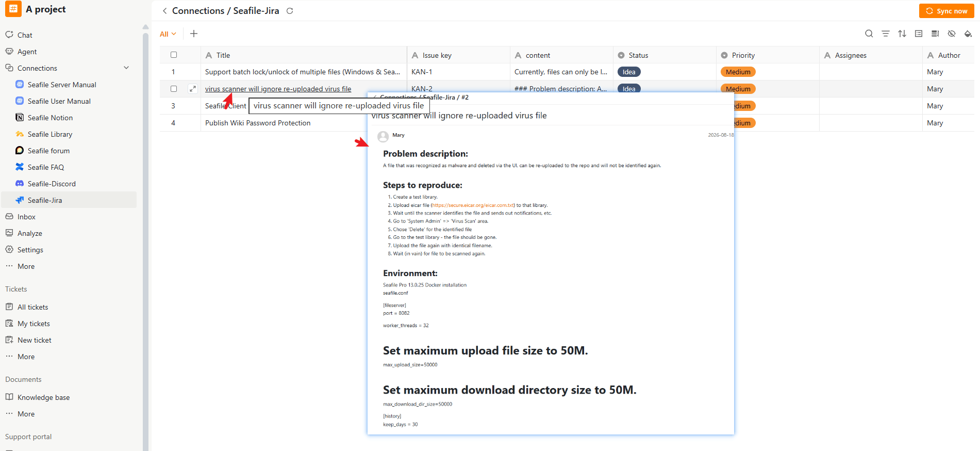The height and width of the screenshot is (451, 980).
Task: Open the Title column header menu
Action: tap(304, 55)
